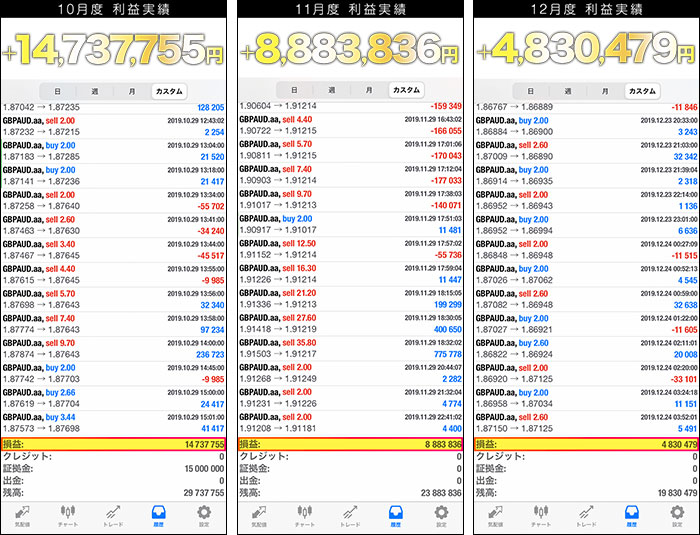Tap the December trade dated 2019.12.23 23:01:00
The image size is (700, 535).
click(586, 225)
